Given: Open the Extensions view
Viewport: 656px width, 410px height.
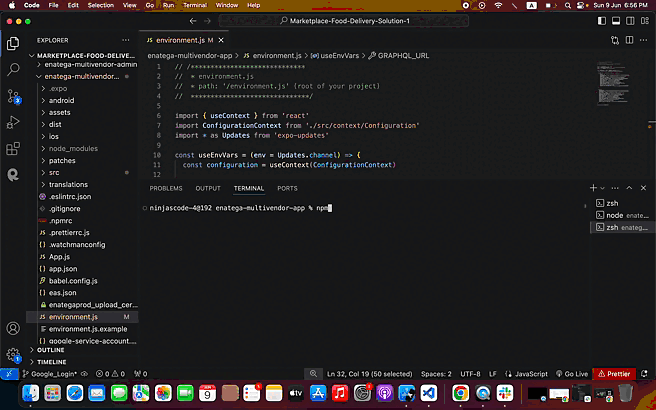Looking at the screenshot, I should click(x=13, y=148).
